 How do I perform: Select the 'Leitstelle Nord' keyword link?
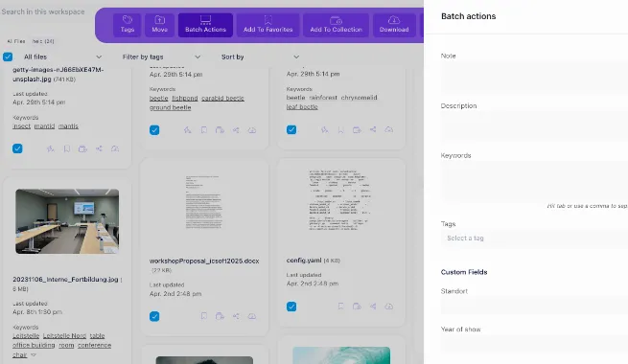pos(64,335)
